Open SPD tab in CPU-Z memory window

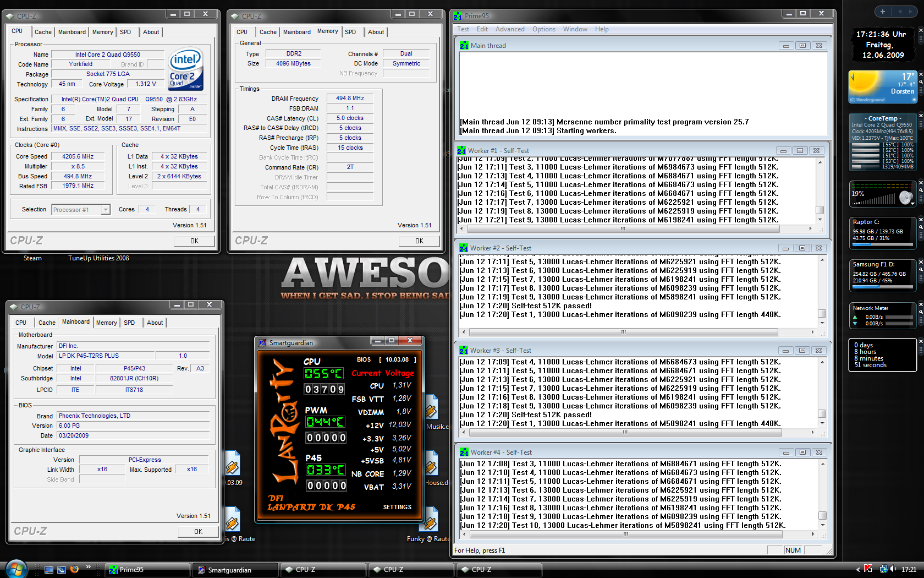(x=350, y=32)
